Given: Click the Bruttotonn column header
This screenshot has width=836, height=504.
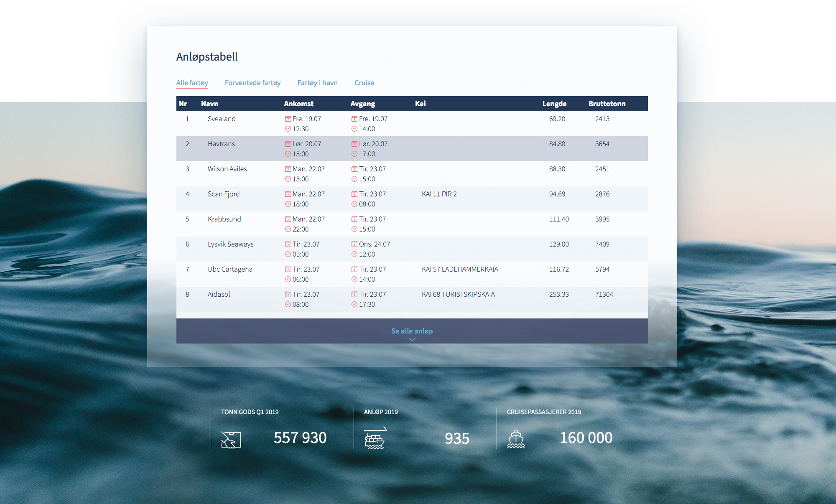Looking at the screenshot, I should tap(607, 104).
